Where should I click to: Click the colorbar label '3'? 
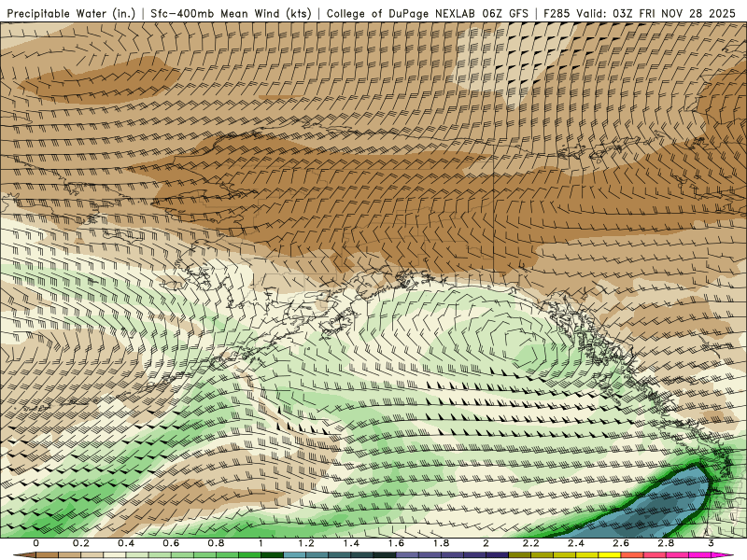(x=711, y=543)
